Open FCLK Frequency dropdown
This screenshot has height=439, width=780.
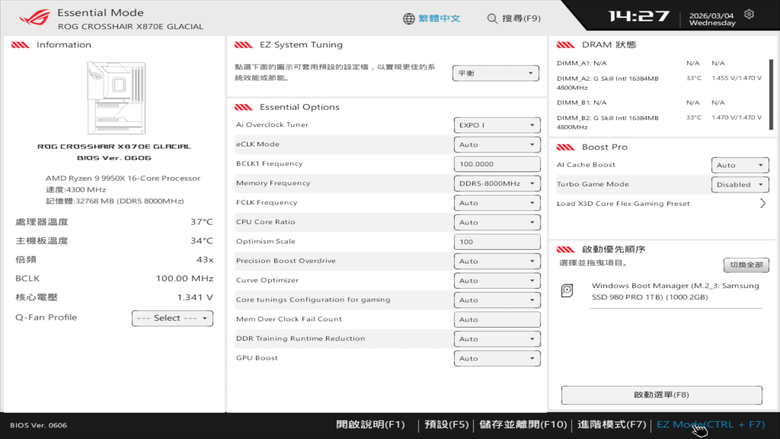(x=497, y=203)
